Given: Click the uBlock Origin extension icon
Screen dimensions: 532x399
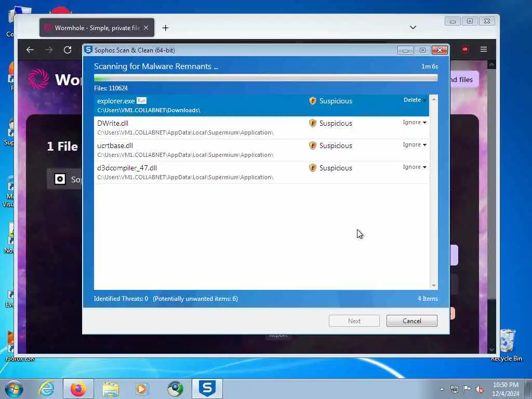Looking at the screenshot, I should pyautogui.click(x=465, y=49).
